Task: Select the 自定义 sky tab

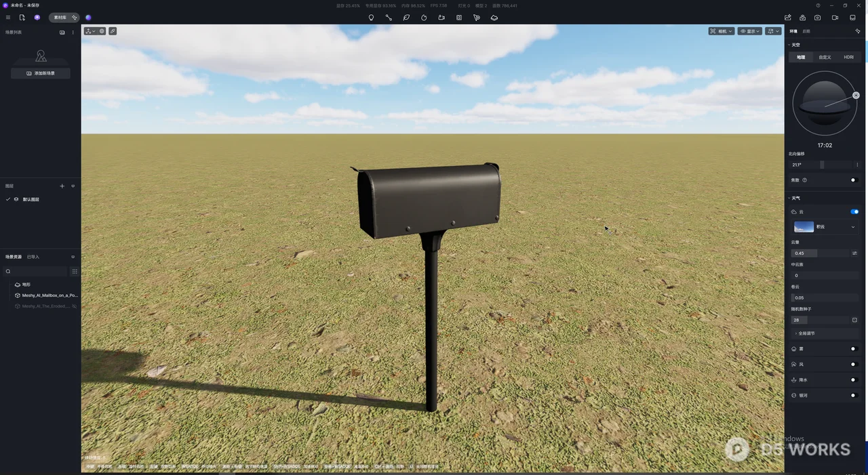Action: coord(825,58)
